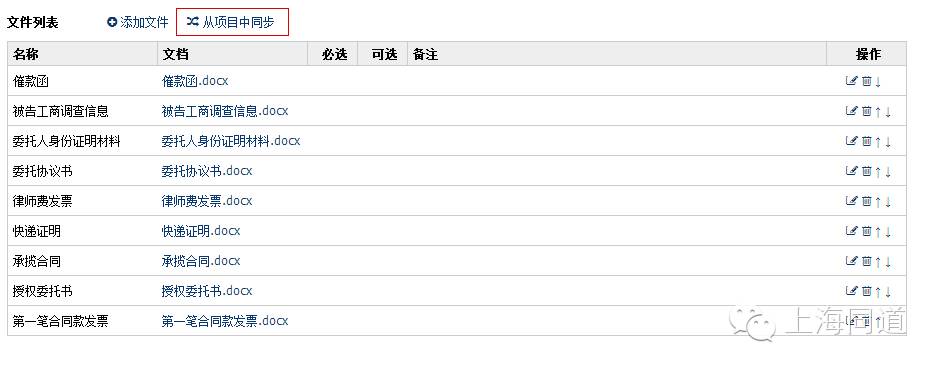935x369 pixels.
Task: Open 被告工商调查信息.docx link
Action: pyautogui.click(x=225, y=111)
